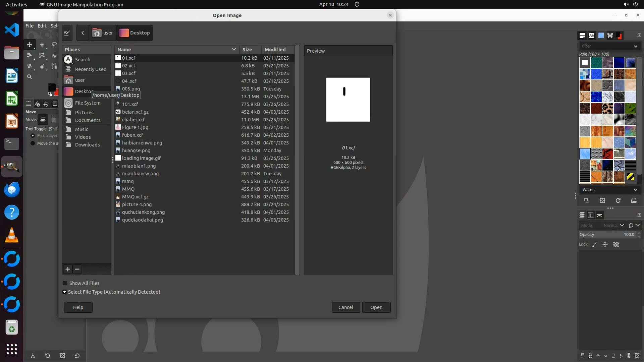Screen dimensions: 644x362
Task: Enable the Show All Files checkbox
Action: 65,283
